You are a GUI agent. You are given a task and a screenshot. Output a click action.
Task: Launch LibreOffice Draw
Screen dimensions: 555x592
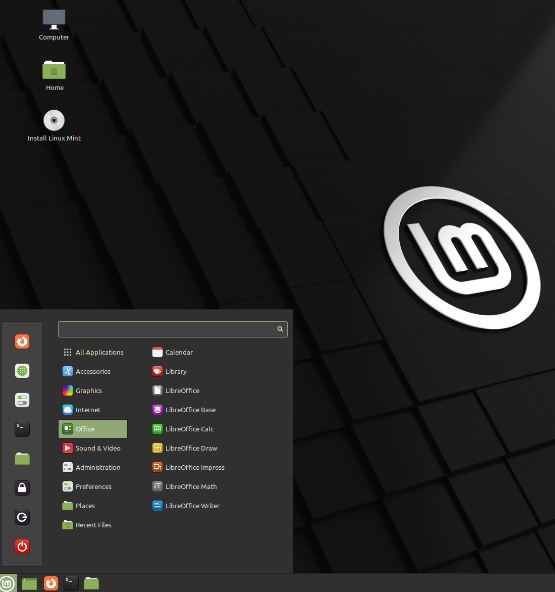(x=185, y=448)
